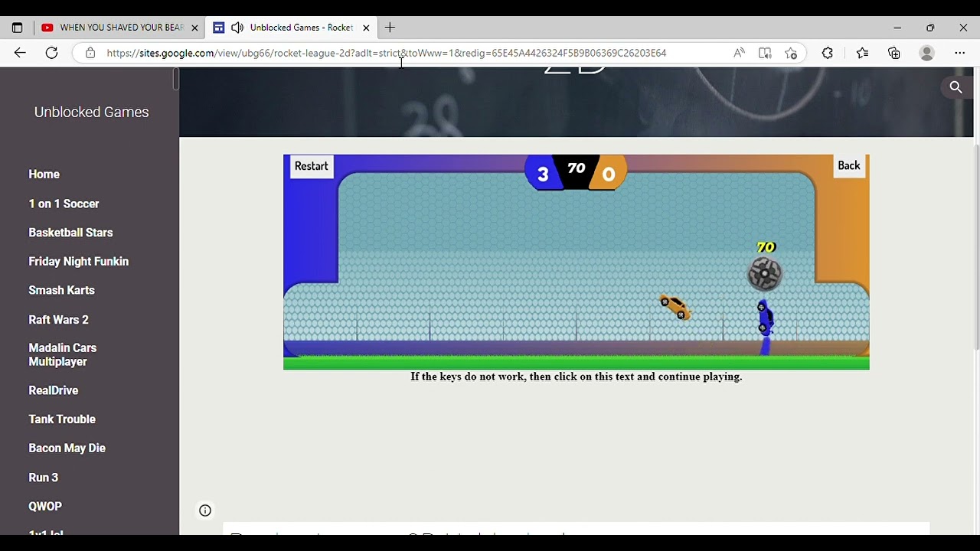
Task: Open the QWOP link
Action: 45,507
